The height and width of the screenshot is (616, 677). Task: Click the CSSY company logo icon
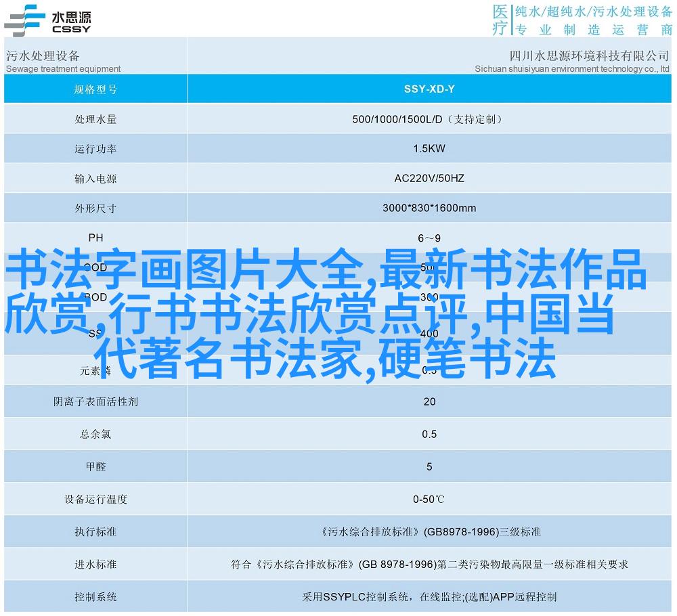pos(24,20)
